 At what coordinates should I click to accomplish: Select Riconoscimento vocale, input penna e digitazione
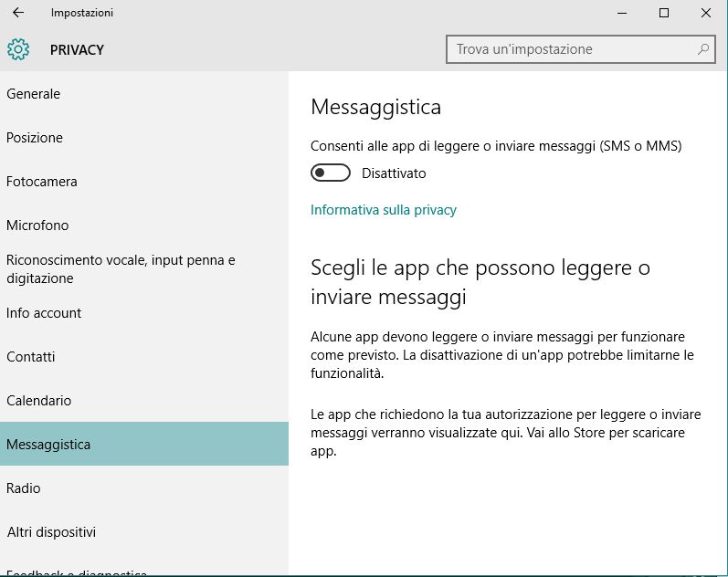click(121, 269)
